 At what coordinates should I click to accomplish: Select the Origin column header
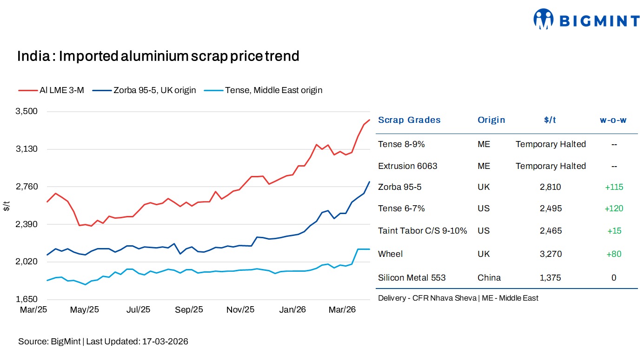[x=491, y=120]
